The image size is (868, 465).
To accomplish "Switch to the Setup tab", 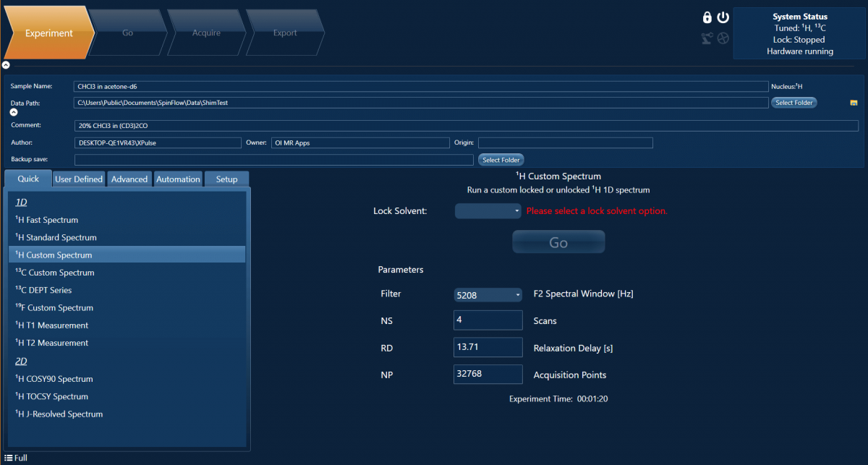I will [226, 179].
